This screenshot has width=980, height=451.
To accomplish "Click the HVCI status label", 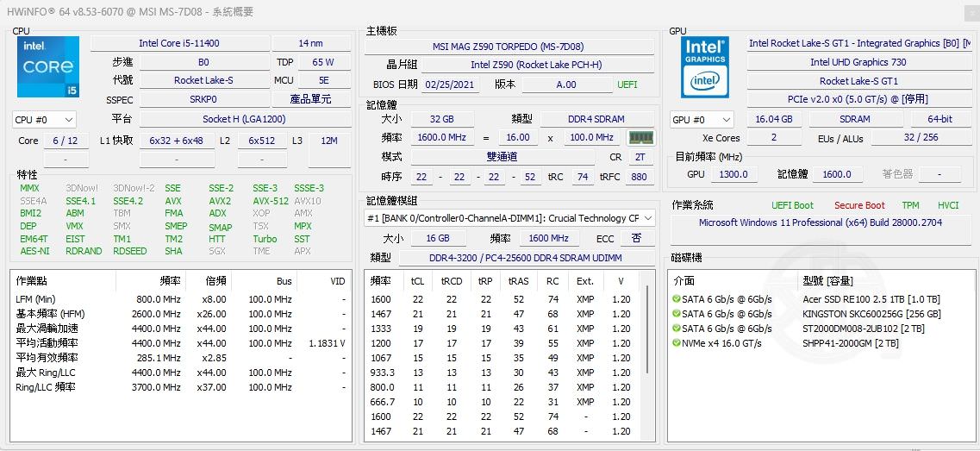I will click(947, 205).
